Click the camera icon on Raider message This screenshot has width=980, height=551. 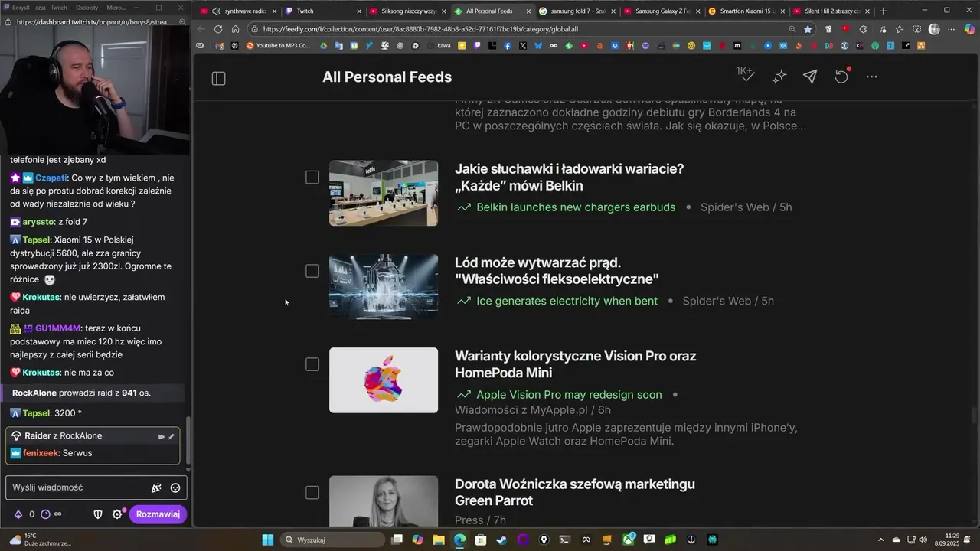click(x=161, y=436)
